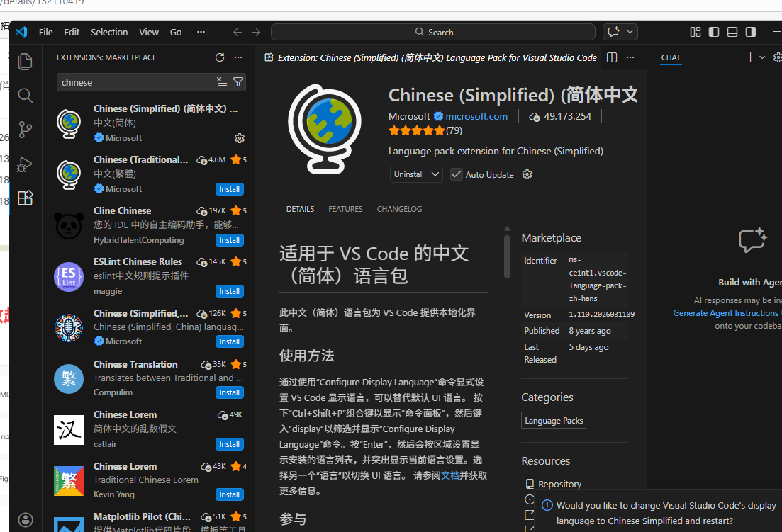Viewport: 782px width, 532px height.
Task: Clear extensions search results
Action: [x=222, y=81]
